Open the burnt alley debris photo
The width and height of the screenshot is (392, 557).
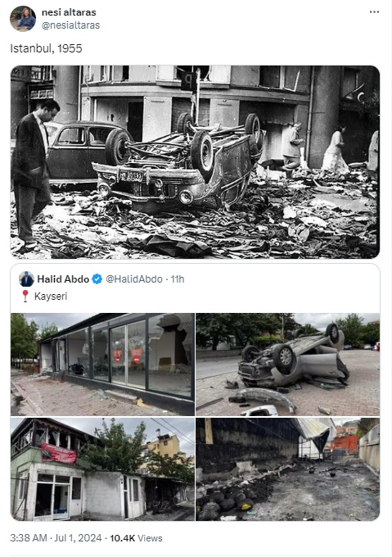pos(288,469)
